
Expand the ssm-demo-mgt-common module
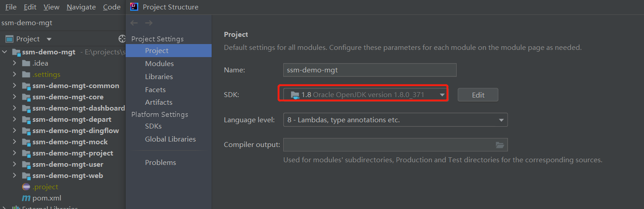tap(15, 86)
